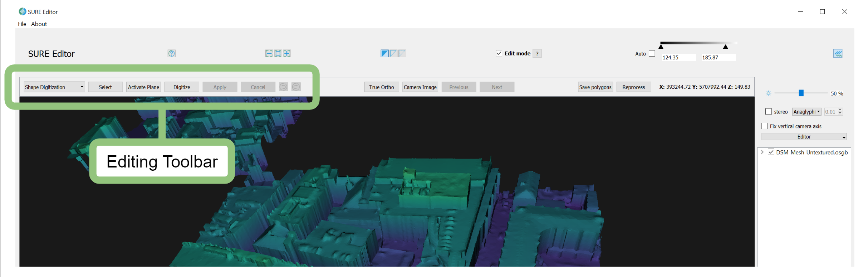Click the left black triangle on color range bar
The image size is (868, 277).
click(x=661, y=47)
